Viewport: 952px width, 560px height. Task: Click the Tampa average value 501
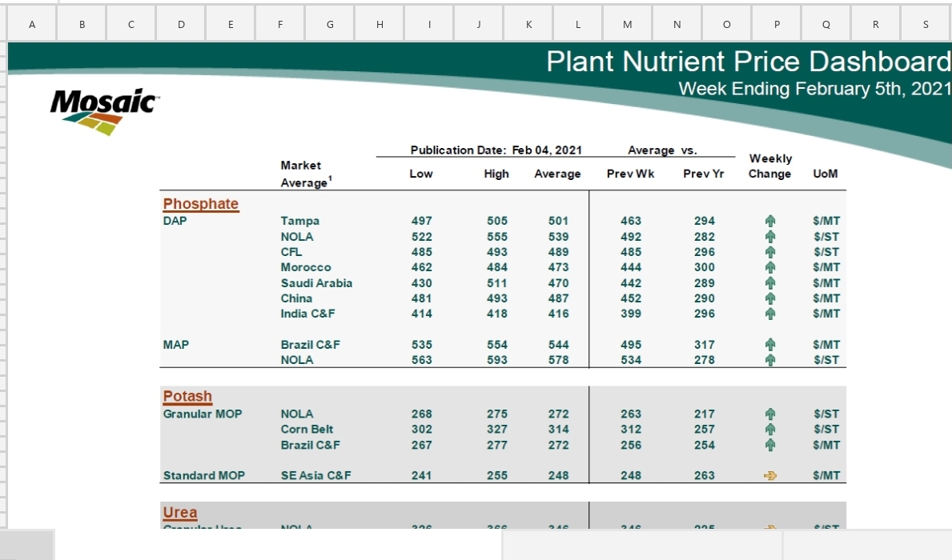tap(558, 221)
